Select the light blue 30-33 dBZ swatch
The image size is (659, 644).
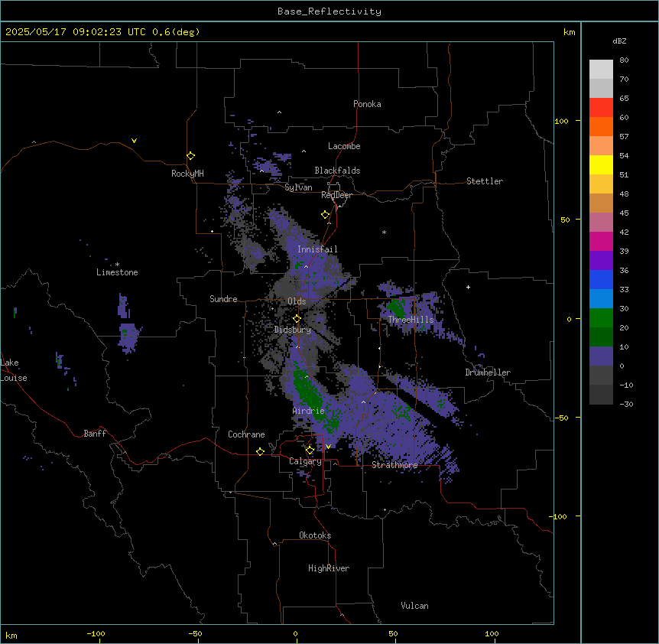pos(601,299)
